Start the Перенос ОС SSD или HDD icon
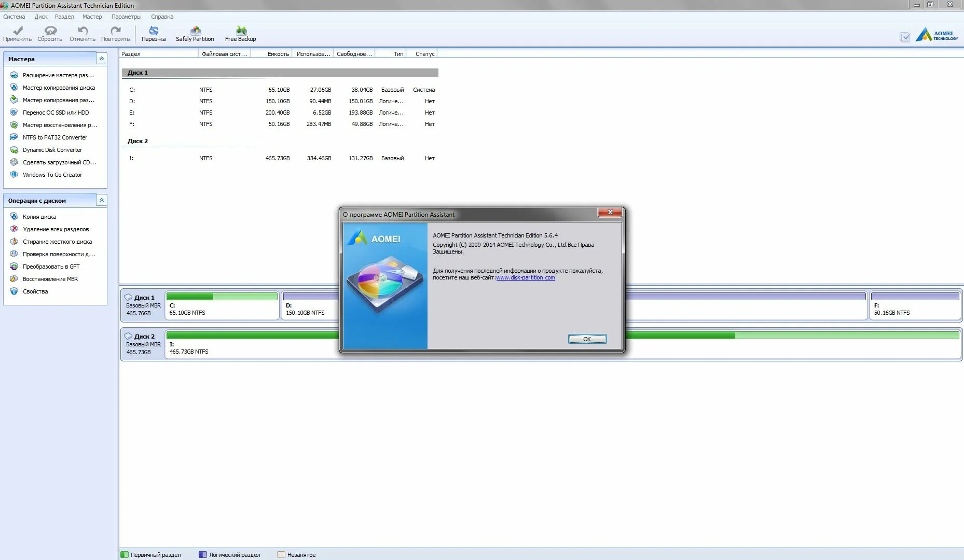The height and width of the screenshot is (560, 964). click(14, 113)
